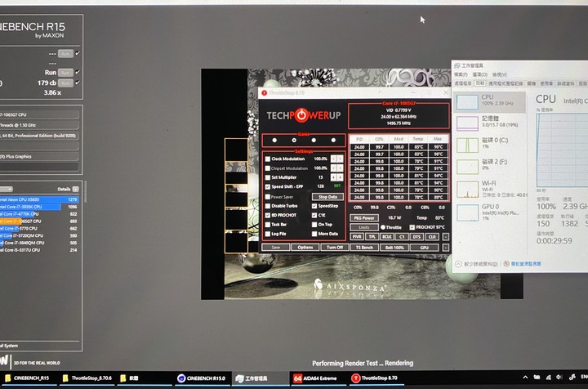
Task: Enable Set Multiplier checkbox
Action: tap(268, 177)
